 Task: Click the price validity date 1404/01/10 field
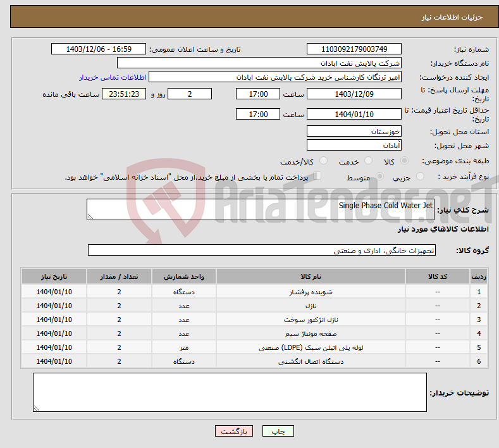tap(354, 114)
